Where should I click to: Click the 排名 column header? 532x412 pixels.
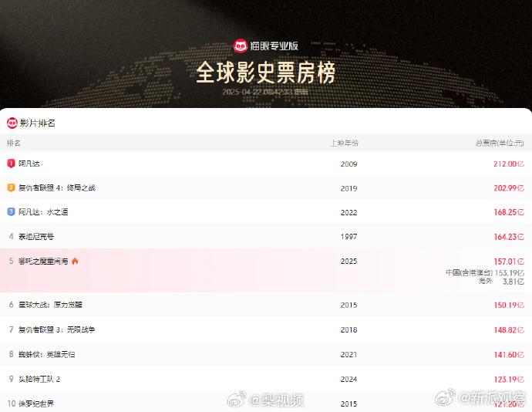coord(14,143)
